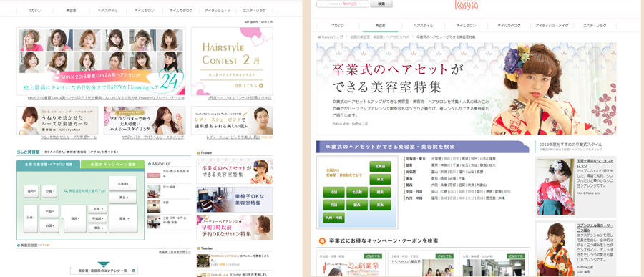The image size is (644, 277).
Task: Open マガジン in the right page menu
Action: pos(338,26)
